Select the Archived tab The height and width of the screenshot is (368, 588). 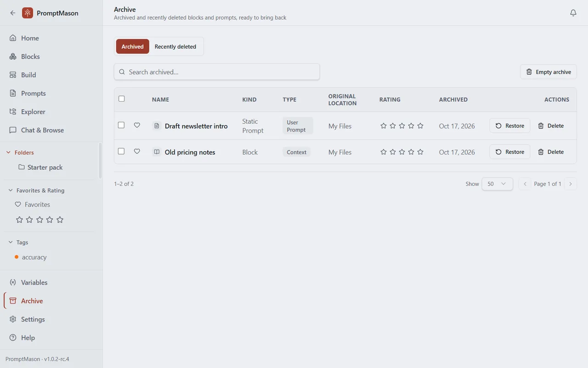[133, 46]
